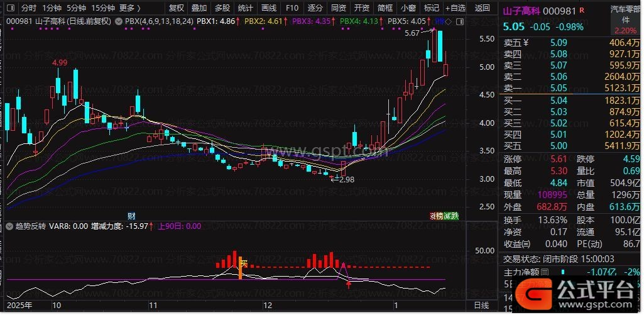The height and width of the screenshot is (315, 644).
Task: Open the PBX indicator dropdown arrow
Action: (119, 21)
